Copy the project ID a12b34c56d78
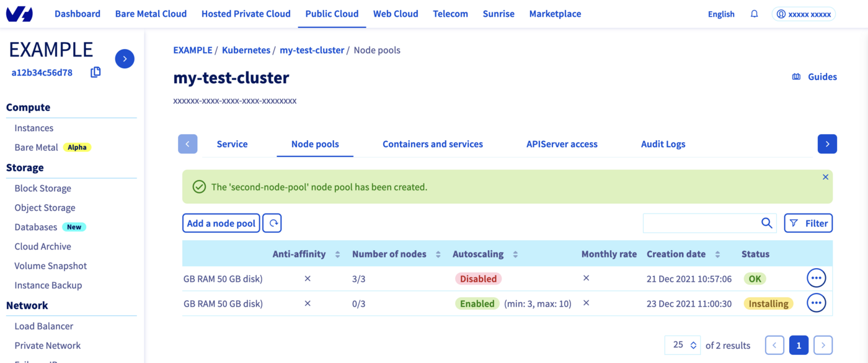This screenshot has height=363, width=868. pos(95,73)
